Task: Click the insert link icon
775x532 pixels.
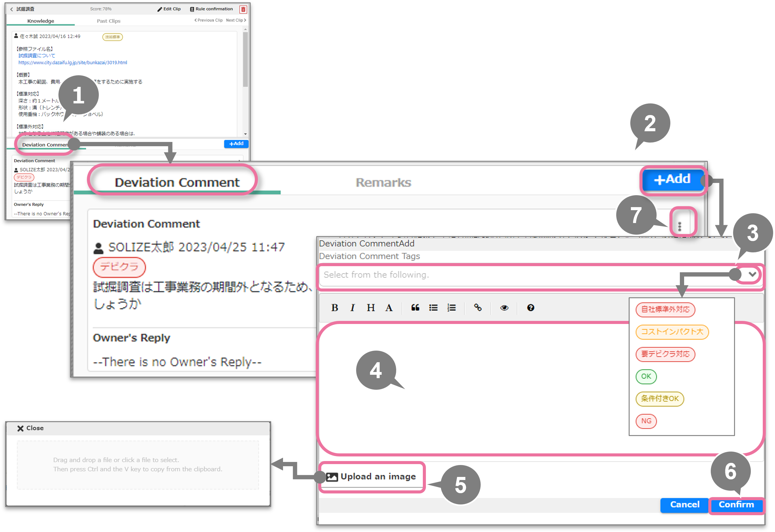Action: [478, 308]
